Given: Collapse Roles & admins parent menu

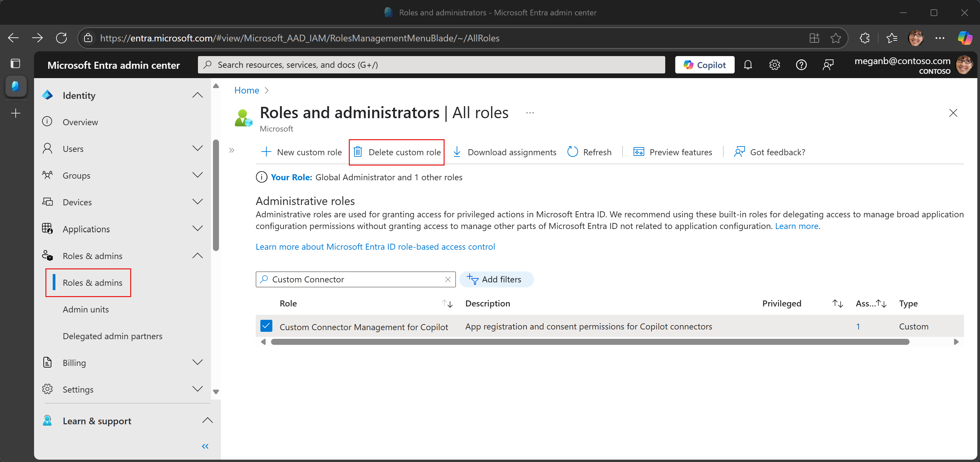Looking at the screenshot, I should point(198,256).
